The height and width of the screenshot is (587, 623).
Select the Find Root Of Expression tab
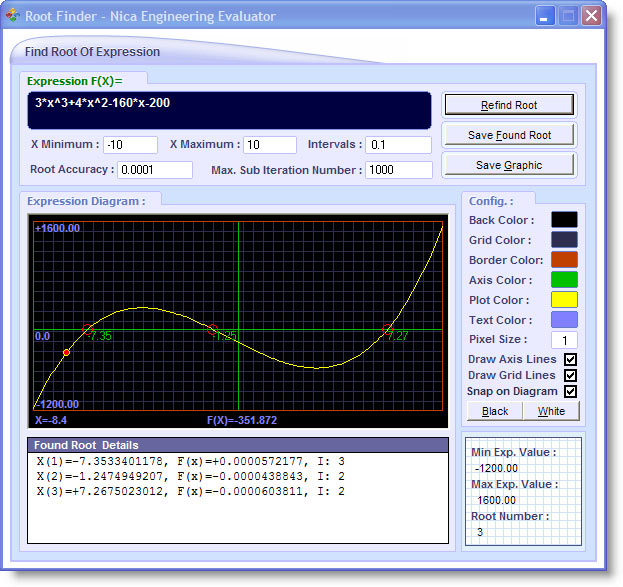click(x=92, y=52)
